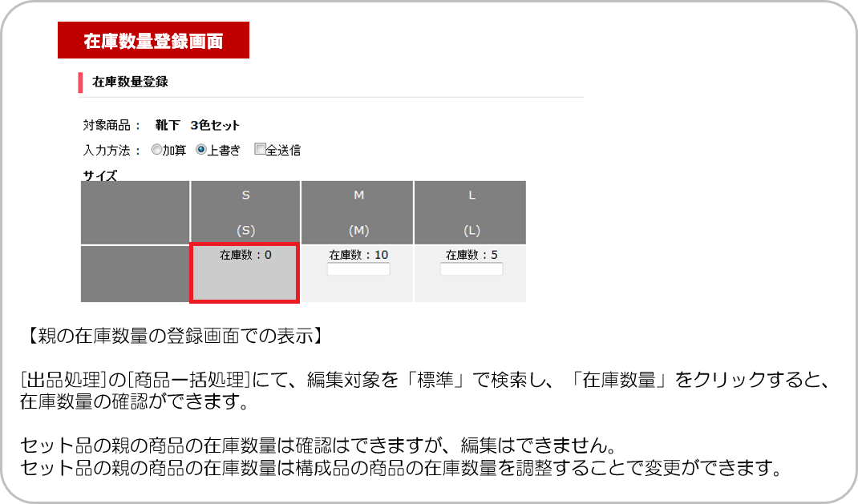The height and width of the screenshot is (504, 858).
Task: Select the 加算 radio button
Action: pos(156,149)
